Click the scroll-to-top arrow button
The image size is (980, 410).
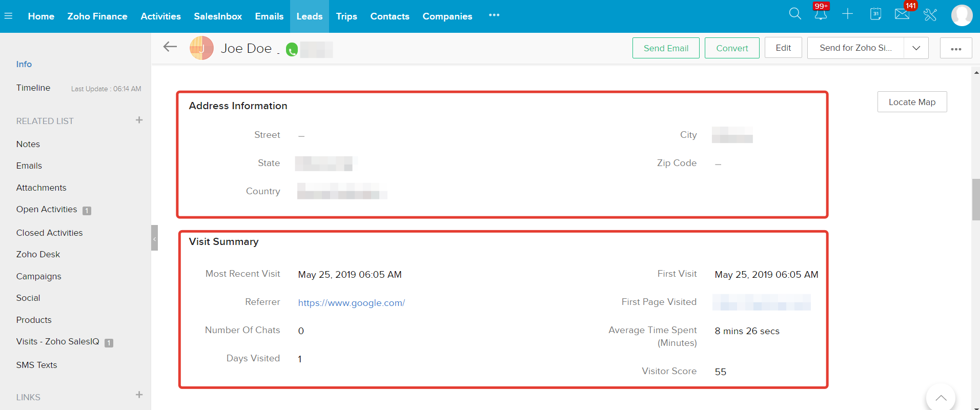tap(941, 398)
